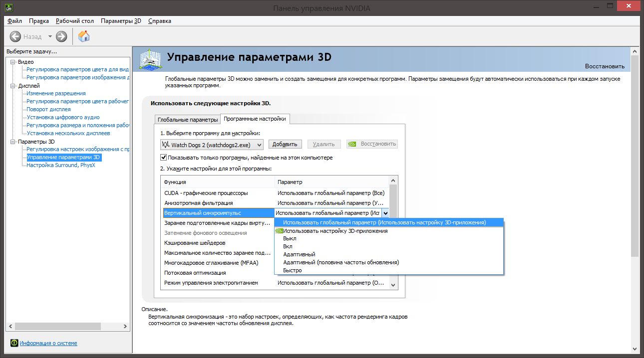Viewport: 644px width, 358px height.
Task: Select Режим управления электропитанием row
Action: pos(275,283)
